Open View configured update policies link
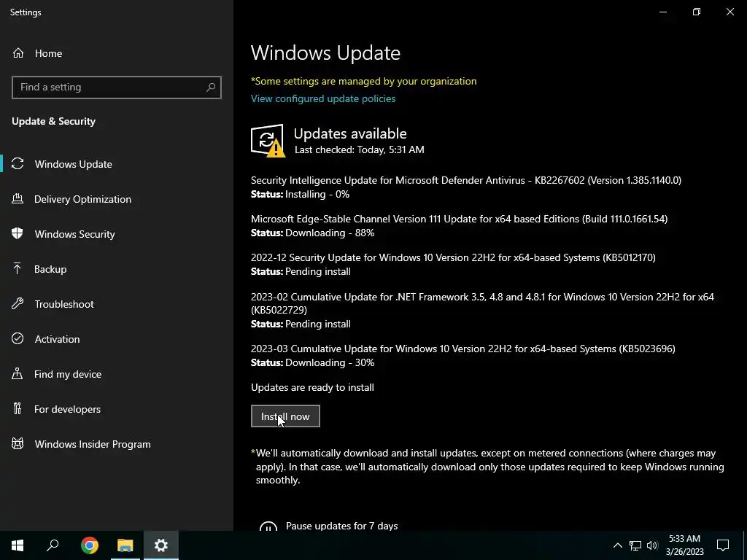Screen dimensions: 747x560 click(323, 98)
